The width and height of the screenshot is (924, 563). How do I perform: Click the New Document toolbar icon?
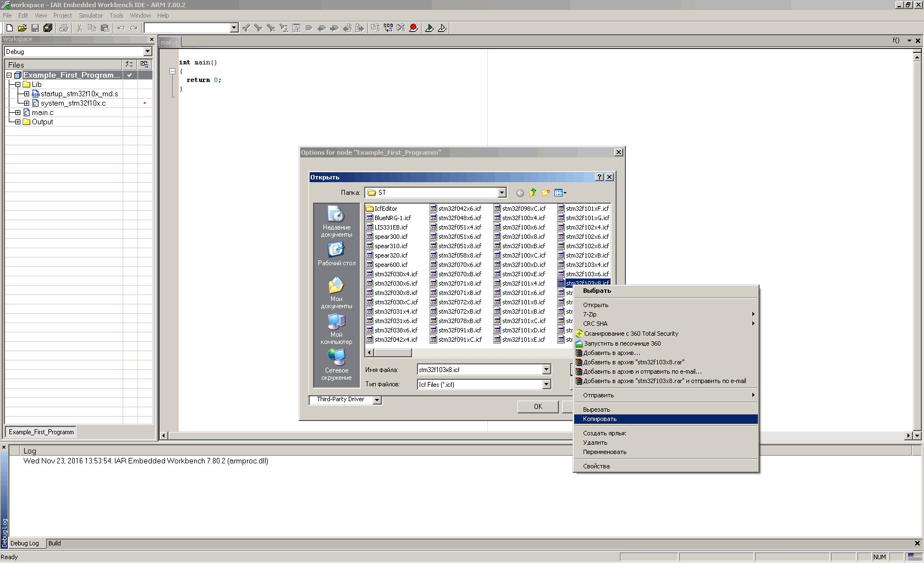coord(9,28)
